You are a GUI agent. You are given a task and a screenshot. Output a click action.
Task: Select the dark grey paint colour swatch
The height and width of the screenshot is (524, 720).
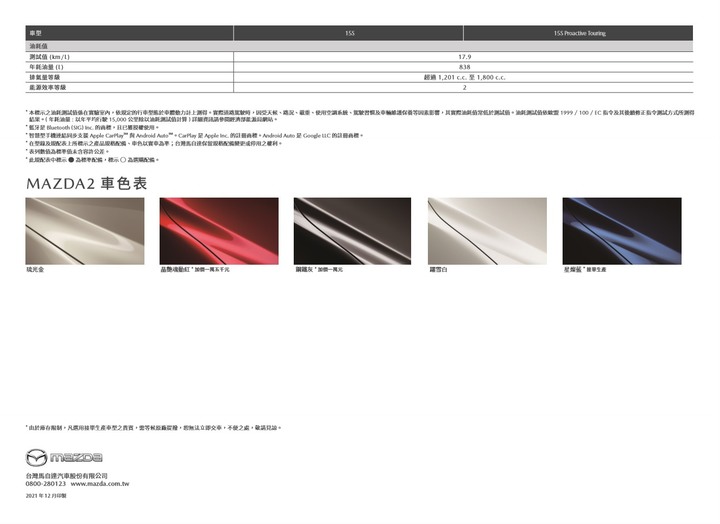click(353, 231)
